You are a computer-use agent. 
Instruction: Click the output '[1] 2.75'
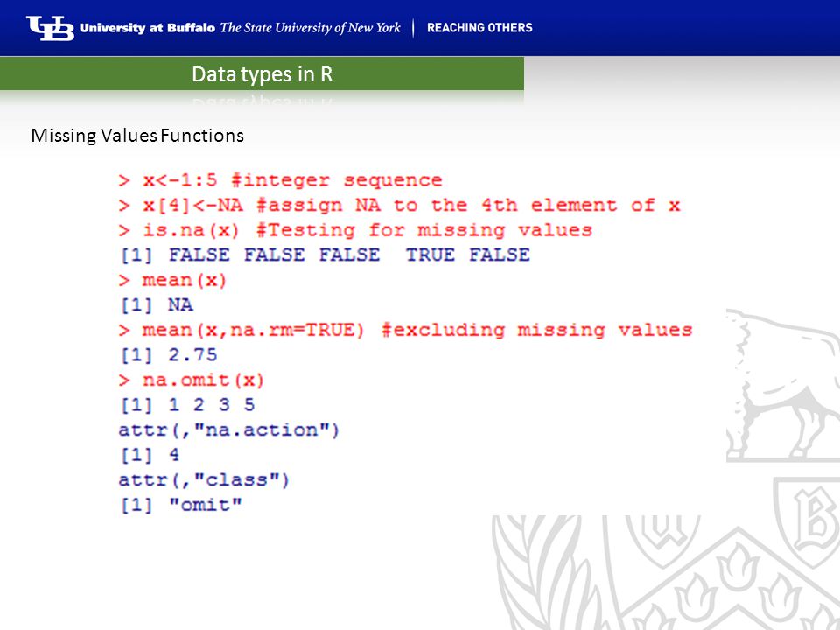point(169,355)
